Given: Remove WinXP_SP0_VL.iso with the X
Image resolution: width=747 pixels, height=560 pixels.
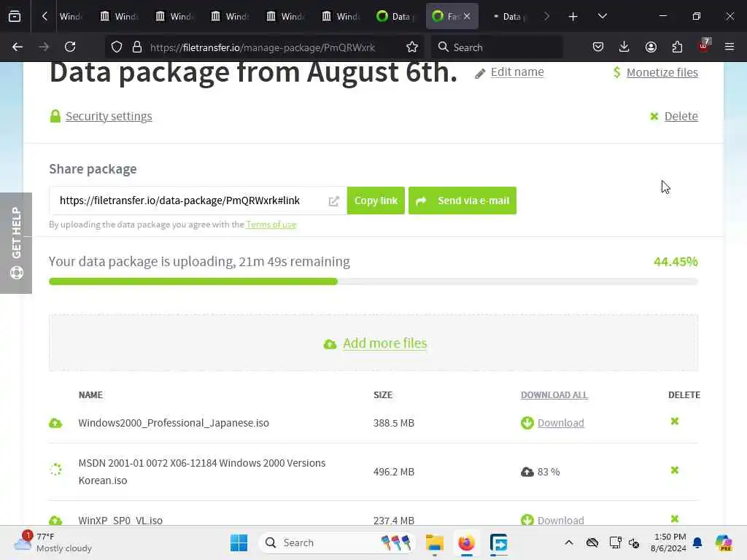Looking at the screenshot, I should pyautogui.click(x=675, y=518).
